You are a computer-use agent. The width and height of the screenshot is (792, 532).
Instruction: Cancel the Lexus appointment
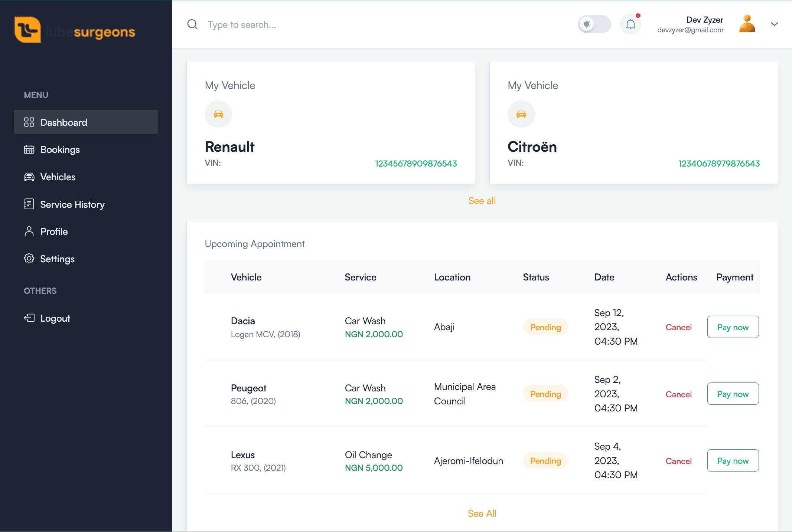678,461
